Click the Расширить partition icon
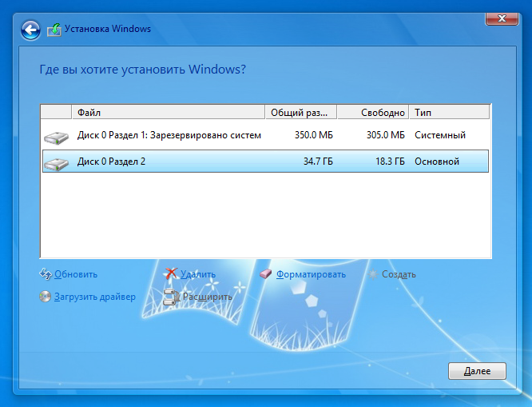Viewport: 532px width, 407px height. coord(171,297)
